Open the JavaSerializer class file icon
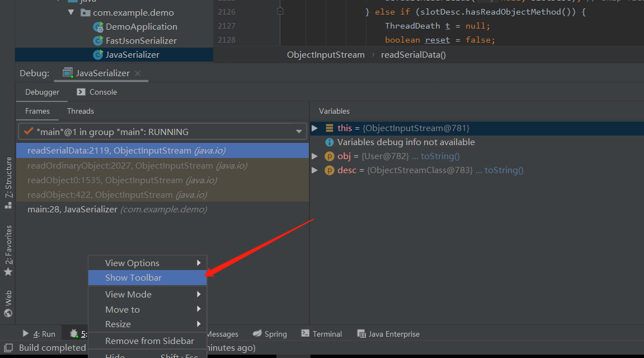The image size is (644, 358). [x=98, y=55]
